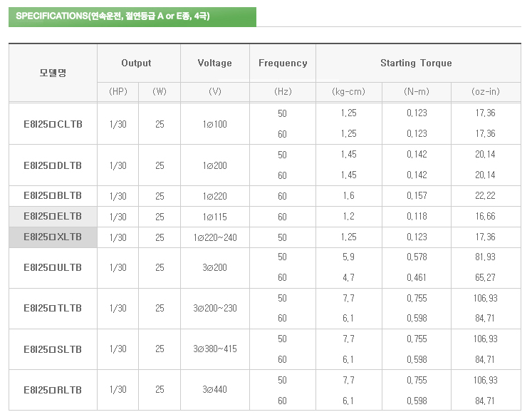Click model name E8I25□DLTB
532x417 pixels.
tap(53, 165)
